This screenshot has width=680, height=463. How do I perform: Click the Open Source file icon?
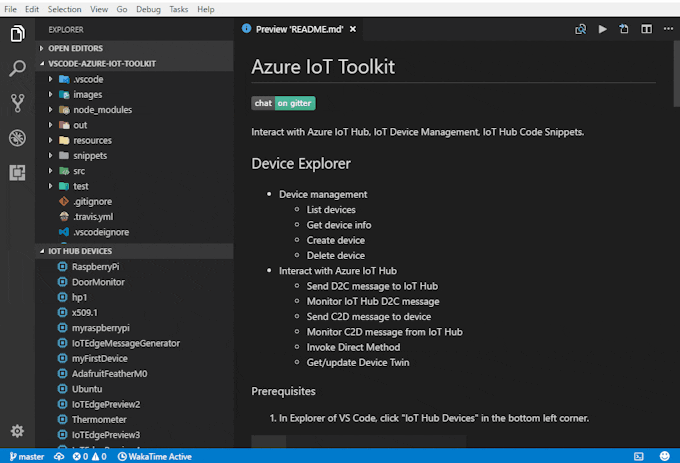coord(624,29)
